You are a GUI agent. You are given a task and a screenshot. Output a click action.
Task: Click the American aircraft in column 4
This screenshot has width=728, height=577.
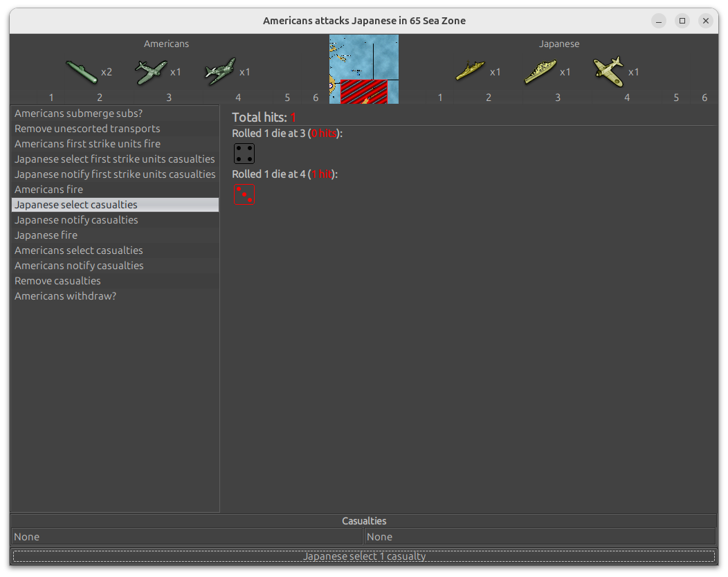pyautogui.click(x=220, y=71)
